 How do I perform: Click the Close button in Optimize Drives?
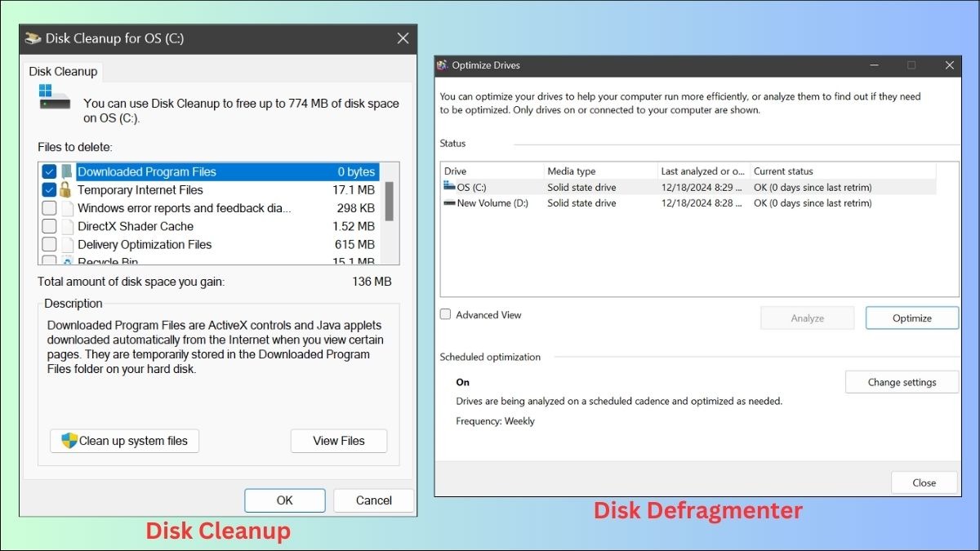tap(924, 482)
